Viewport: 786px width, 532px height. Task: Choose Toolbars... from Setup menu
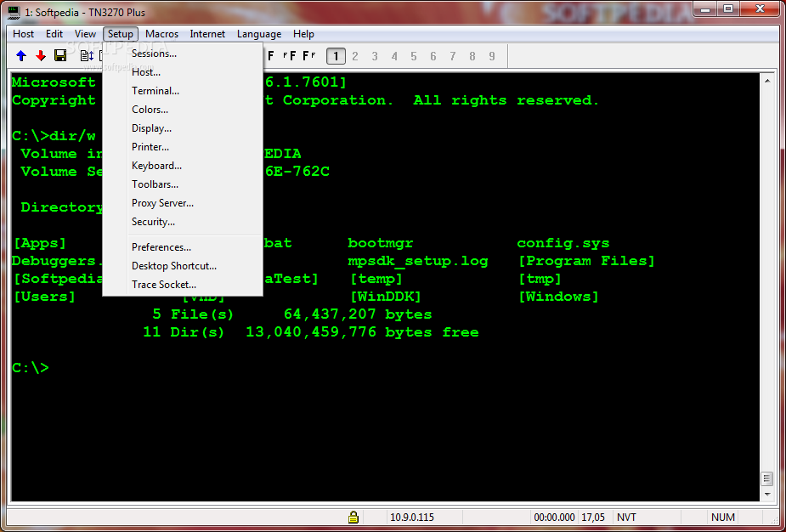click(x=183, y=184)
